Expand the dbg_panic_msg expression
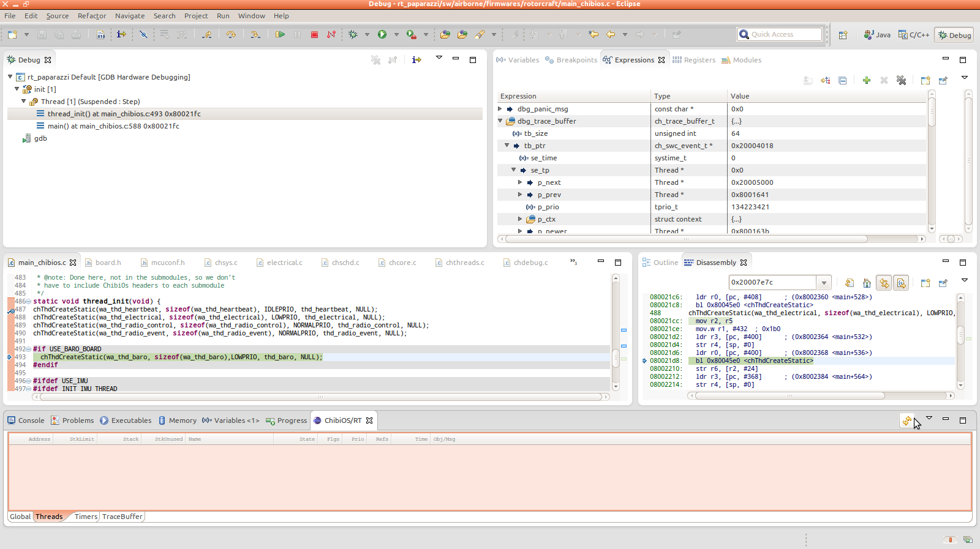The width and height of the screenshot is (980, 549). (x=500, y=109)
